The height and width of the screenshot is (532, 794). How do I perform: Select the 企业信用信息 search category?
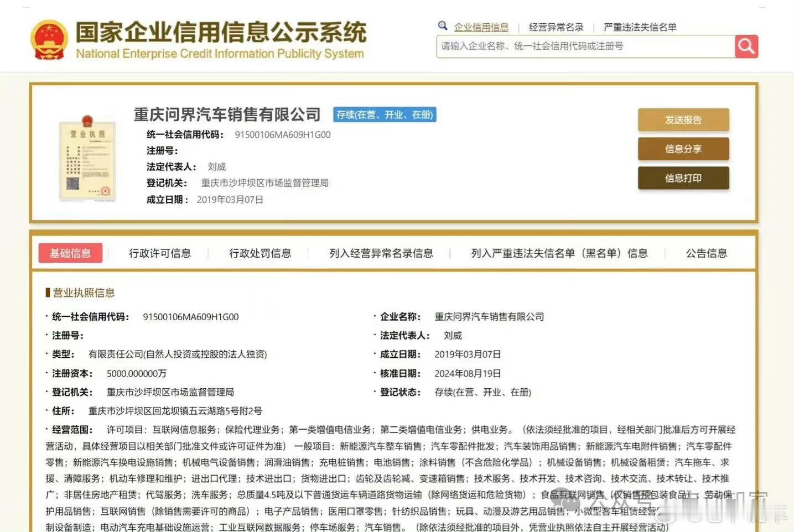point(481,27)
